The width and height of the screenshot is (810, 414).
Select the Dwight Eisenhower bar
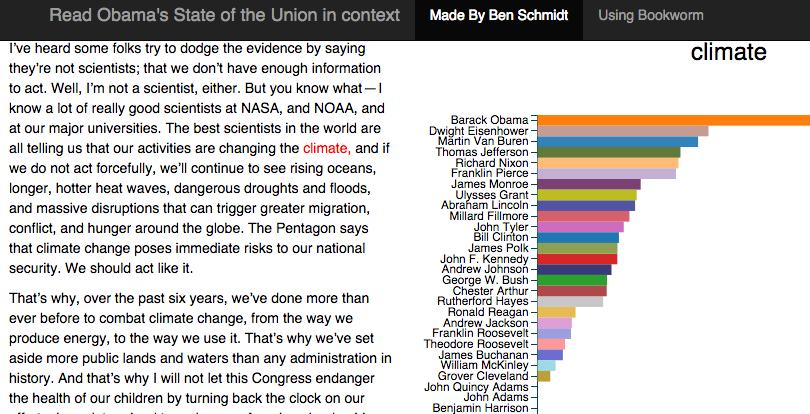pyautogui.click(x=623, y=131)
